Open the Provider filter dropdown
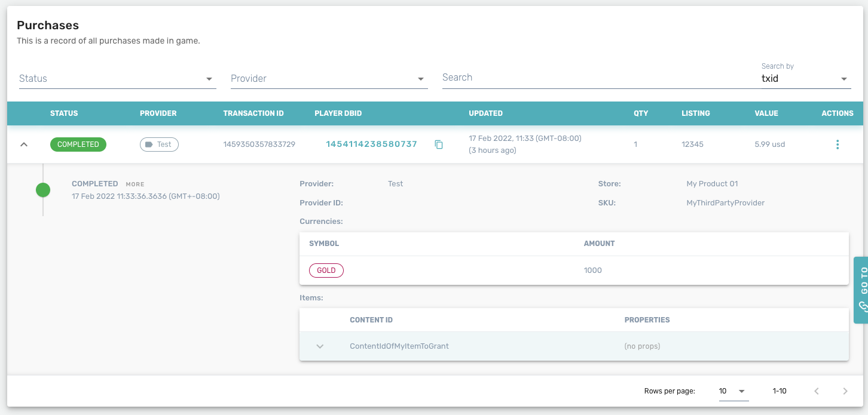 [329, 79]
